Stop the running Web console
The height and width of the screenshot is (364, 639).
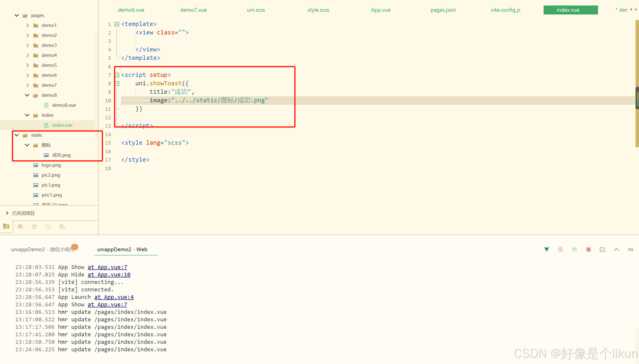pos(589,249)
